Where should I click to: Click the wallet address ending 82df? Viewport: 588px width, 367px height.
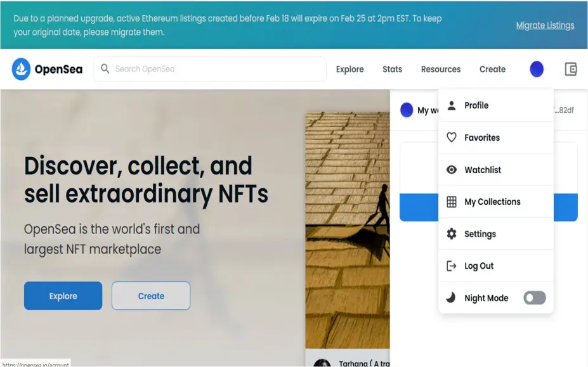(564, 110)
